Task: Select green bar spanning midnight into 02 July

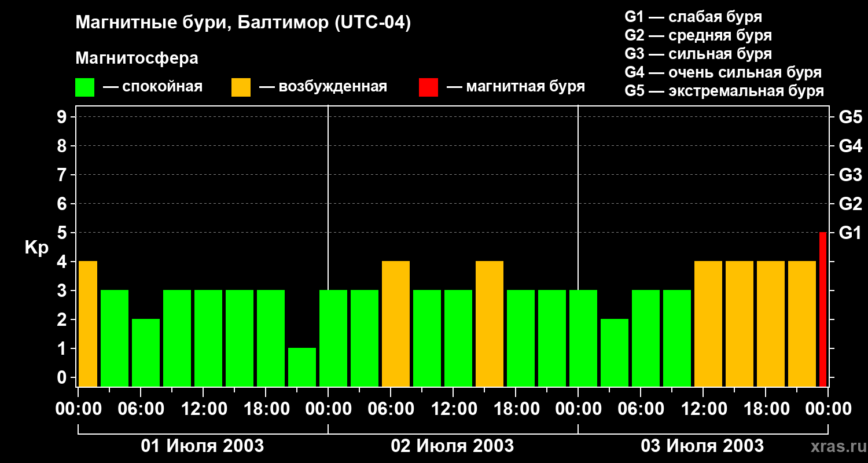Action: click(x=333, y=338)
